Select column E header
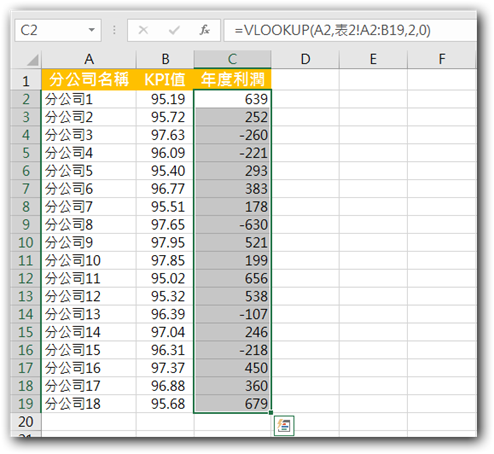Viewport: 494px width, 454px height. tap(373, 59)
